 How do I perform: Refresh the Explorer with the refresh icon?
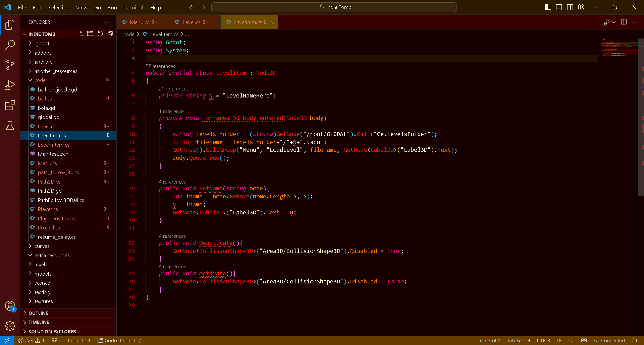pos(100,33)
